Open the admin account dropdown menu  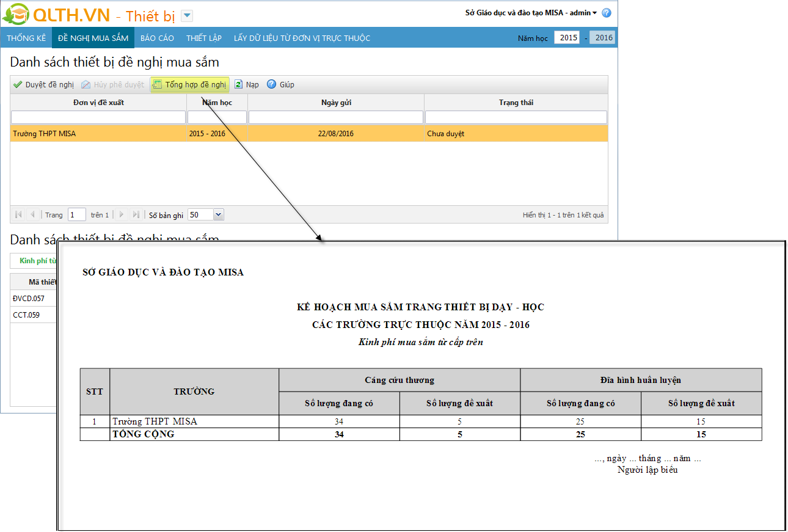coord(594,13)
